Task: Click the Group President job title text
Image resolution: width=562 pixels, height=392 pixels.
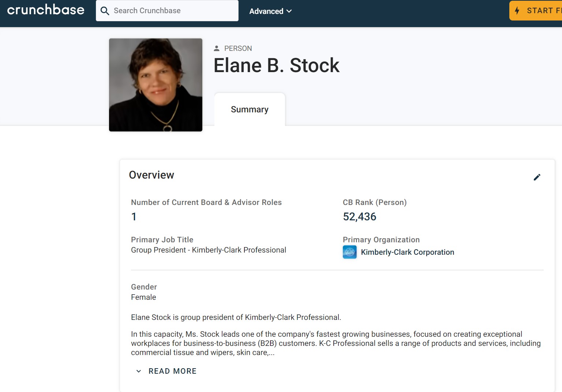Action: pyautogui.click(x=209, y=250)
